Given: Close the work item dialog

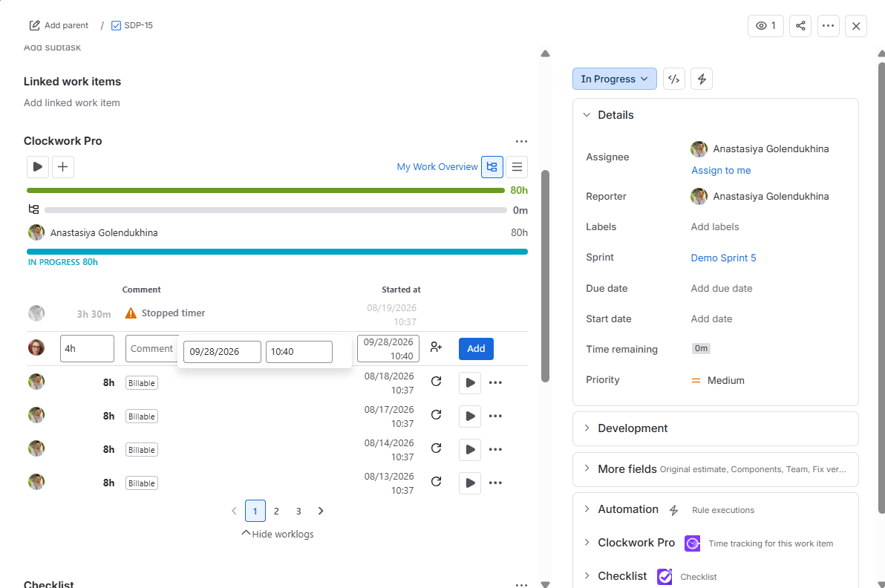Looking at the screenshot, I should 855,26.
